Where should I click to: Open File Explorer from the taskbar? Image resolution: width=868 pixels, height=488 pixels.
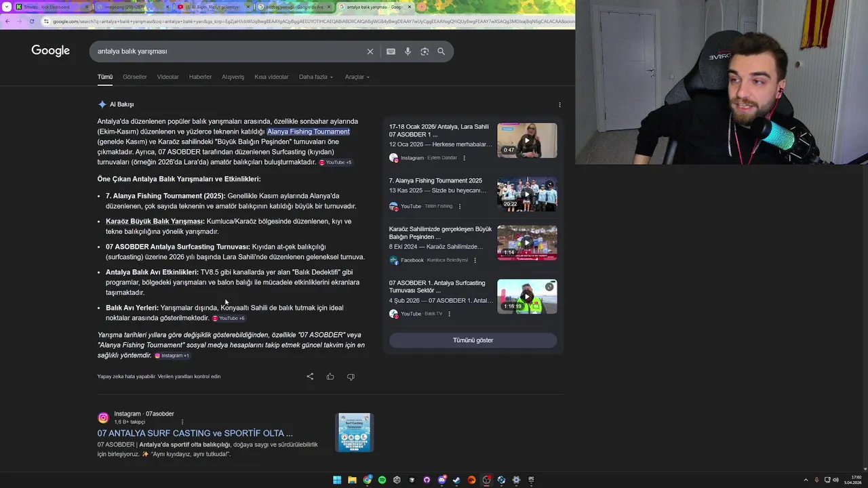coord(352,480)
